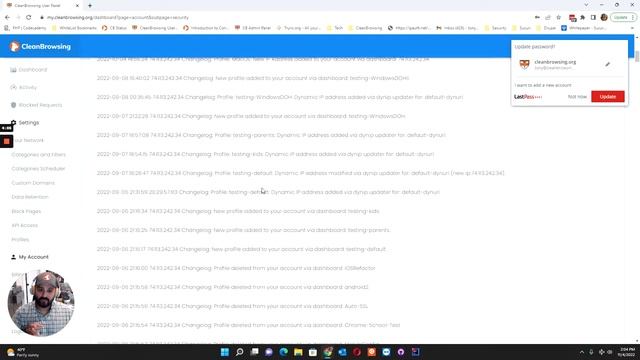Open Microsoft Edge from the taskbar

click(283, 352)
